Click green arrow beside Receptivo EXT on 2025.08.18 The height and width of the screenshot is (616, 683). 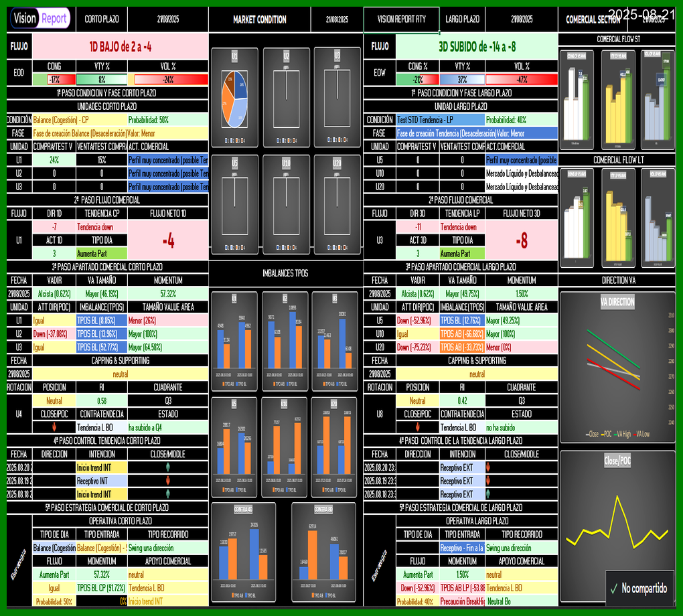(x=488, y=494)
